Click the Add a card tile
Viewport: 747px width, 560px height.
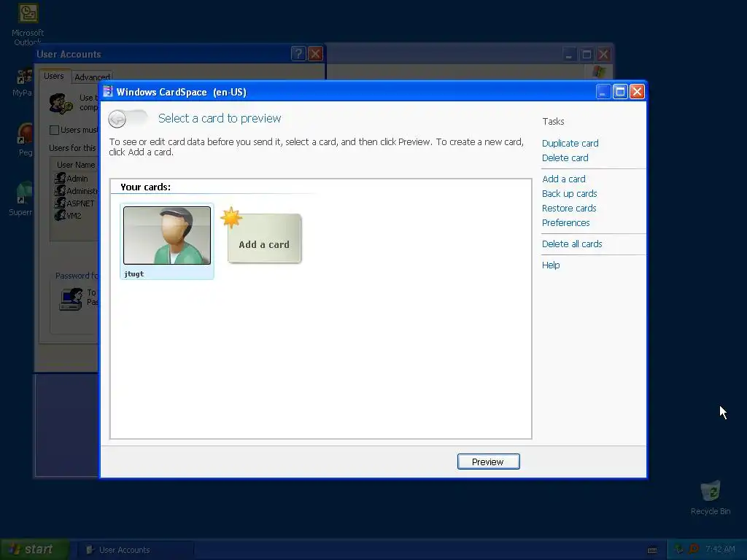(264, 238)
